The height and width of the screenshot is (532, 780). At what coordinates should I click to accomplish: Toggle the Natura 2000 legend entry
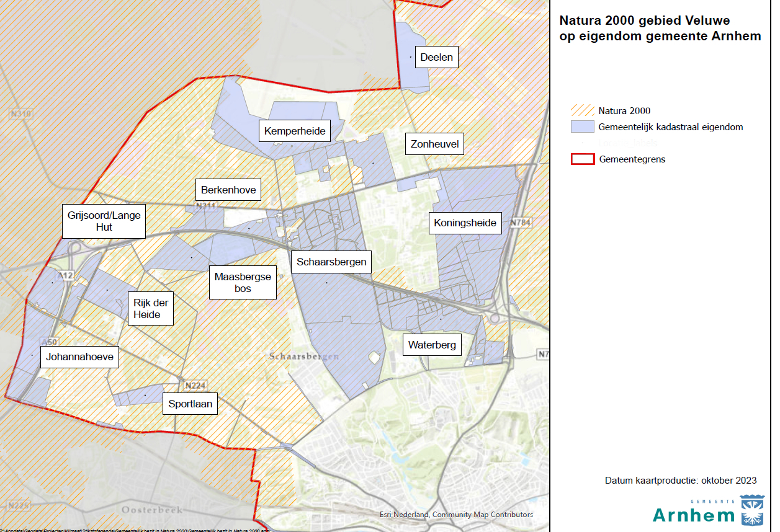(624, 110)
